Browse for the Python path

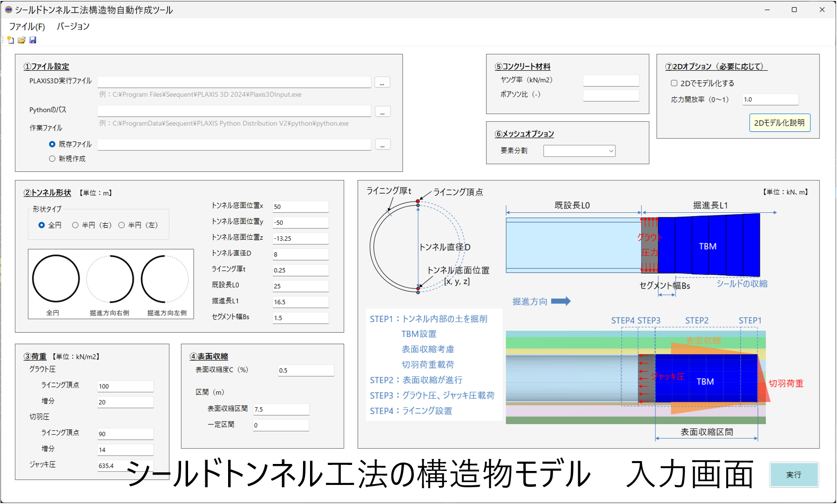point(382,112)
